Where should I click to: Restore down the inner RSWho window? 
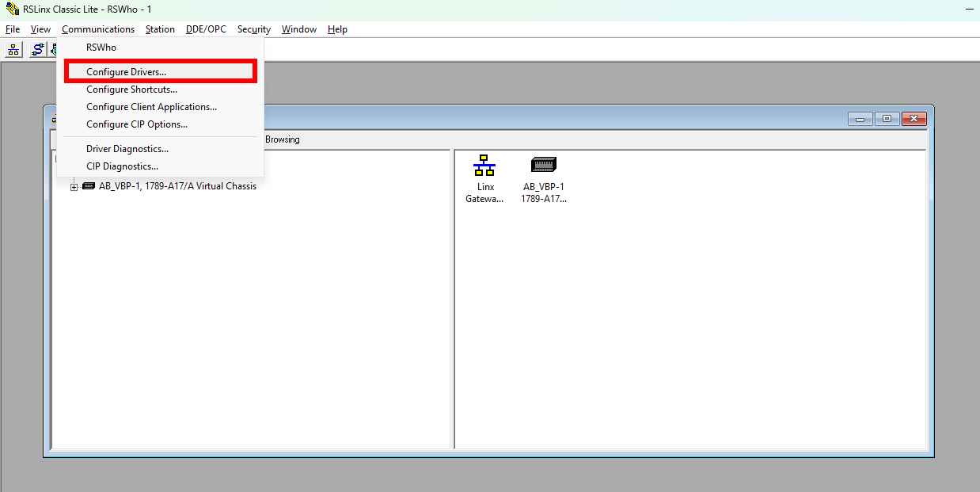pyautogui.click(x=887, y=119)
